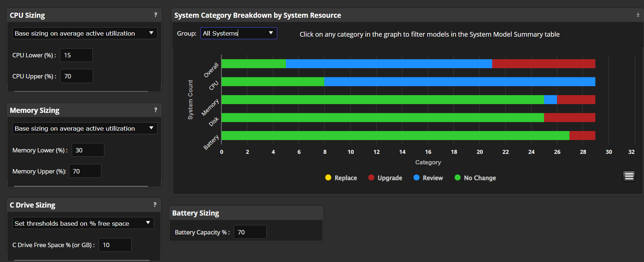Toggle the Review legend series
This screenshot has height=262, width=644.
(428, 178)
